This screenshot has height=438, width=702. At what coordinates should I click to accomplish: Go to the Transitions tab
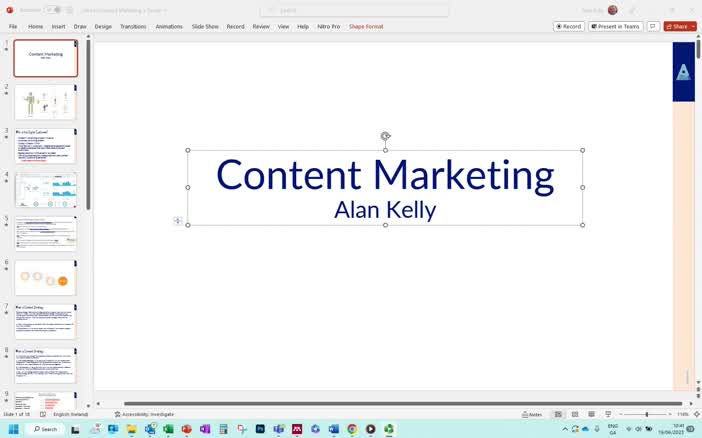133,26
